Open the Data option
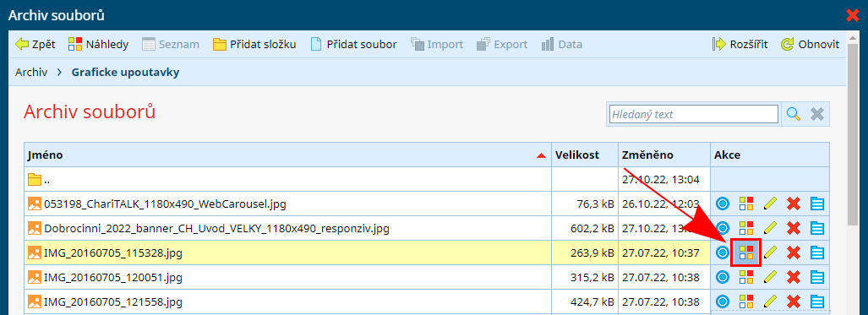868x315 pixels. [x=561, y=44]
